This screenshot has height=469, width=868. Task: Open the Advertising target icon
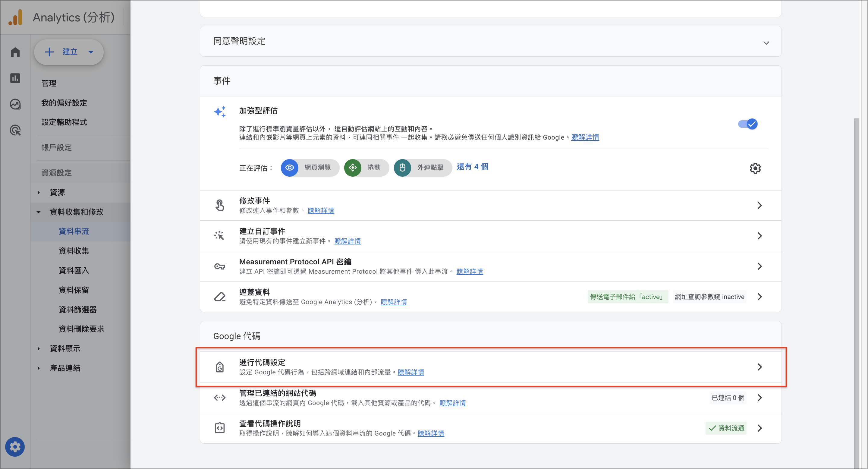coord(15,130)
